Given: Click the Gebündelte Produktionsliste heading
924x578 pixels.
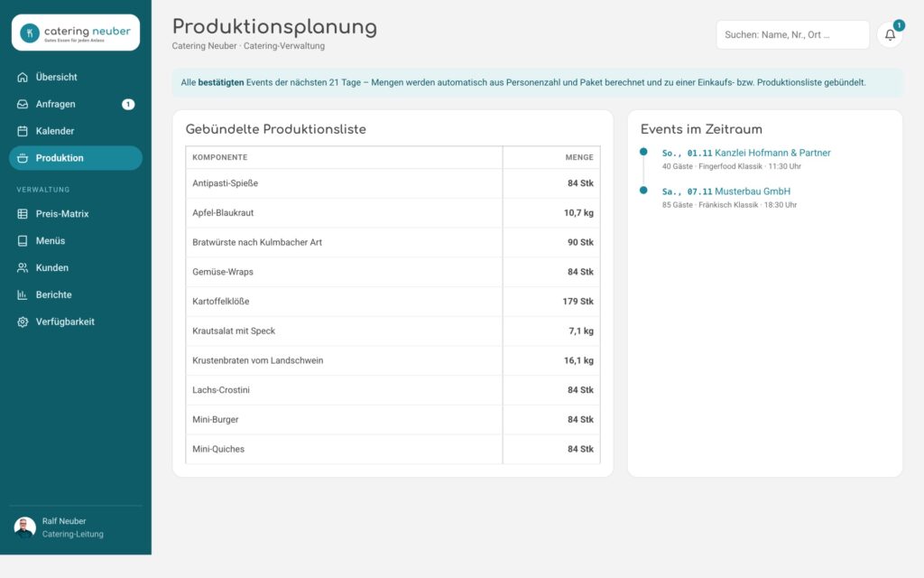Looking at the screenshot, I should pyautogui.click(x=276, y=130).
